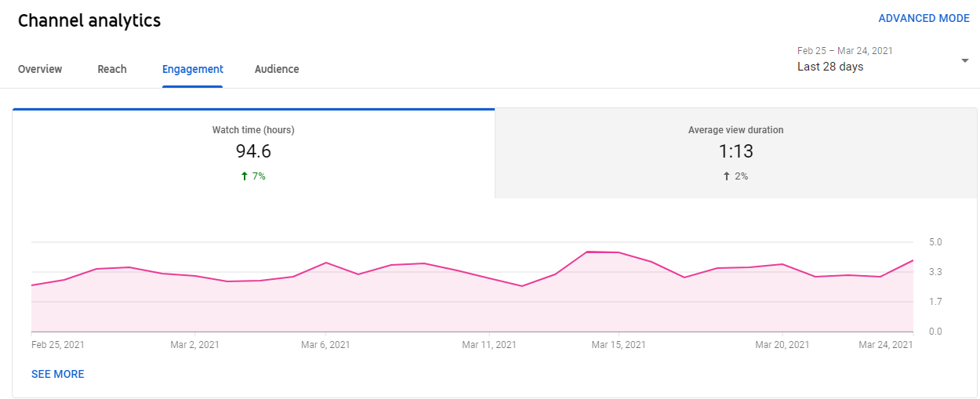Image resolution: width=980 pixels, height=399 pixels.
Task: Click the Feb 25, 2021 axis label
Action: pyautogui.click(x=58, y=344)
